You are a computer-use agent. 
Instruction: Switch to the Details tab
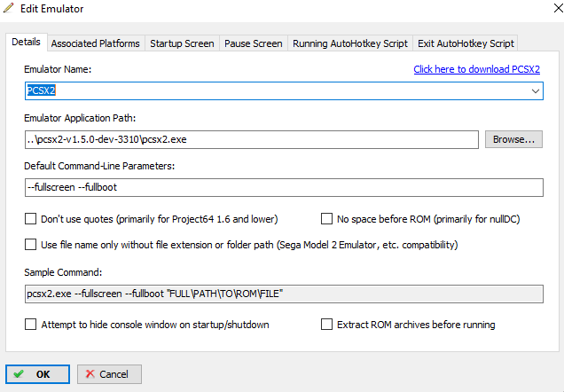click(x=26, y=42)
